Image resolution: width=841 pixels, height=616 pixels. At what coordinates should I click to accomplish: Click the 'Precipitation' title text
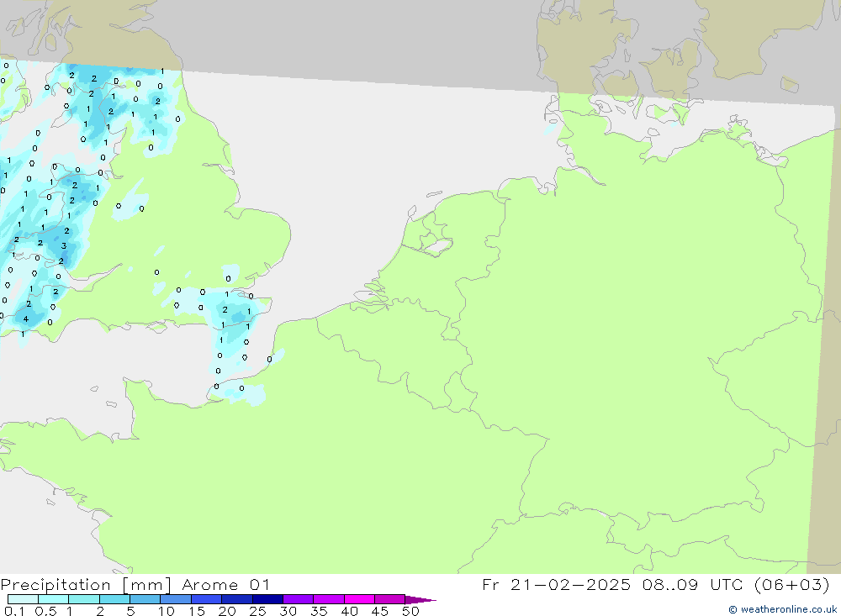click(x=56, y=585)
